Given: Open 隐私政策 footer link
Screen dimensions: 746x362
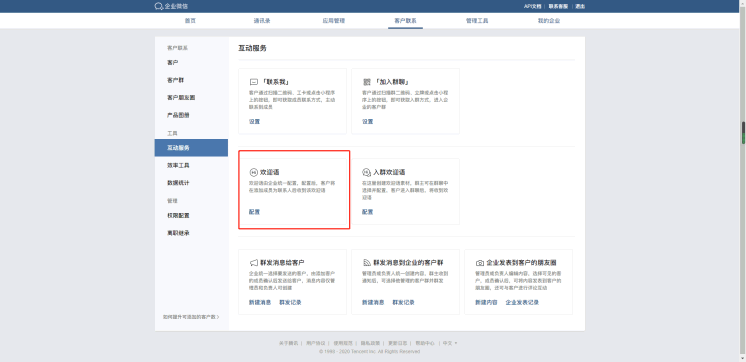Looking at the screenshot, I should [370, 343].
